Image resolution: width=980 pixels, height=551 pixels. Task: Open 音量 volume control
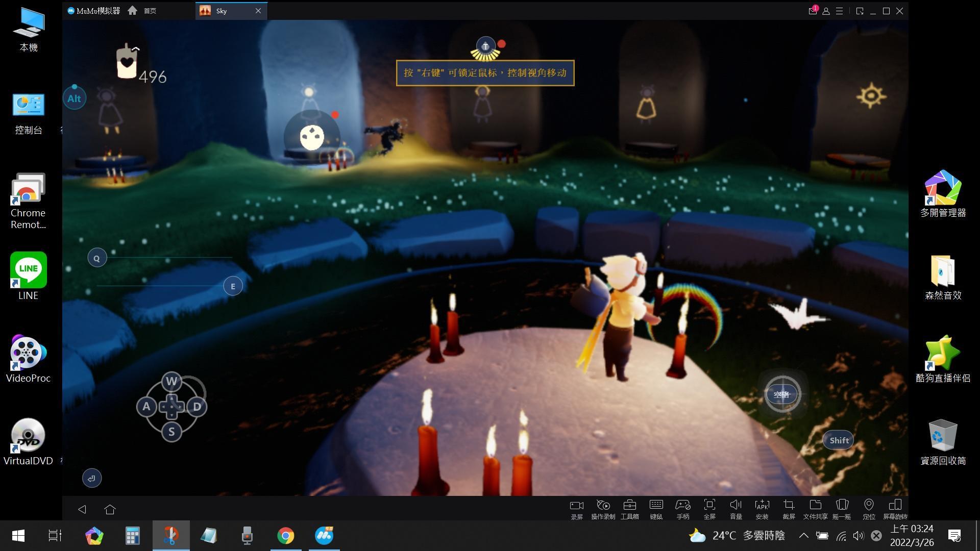click(x=736, y=509)
